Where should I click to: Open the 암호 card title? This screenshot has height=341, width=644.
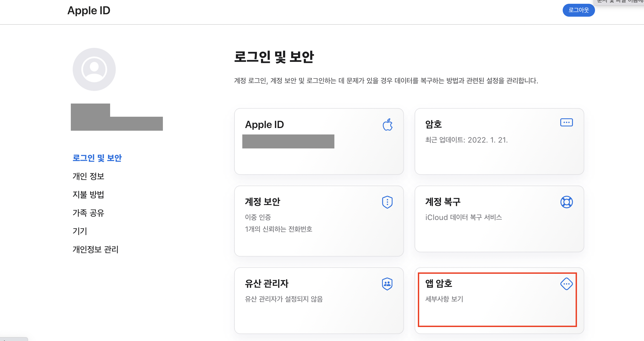(433, 124)
